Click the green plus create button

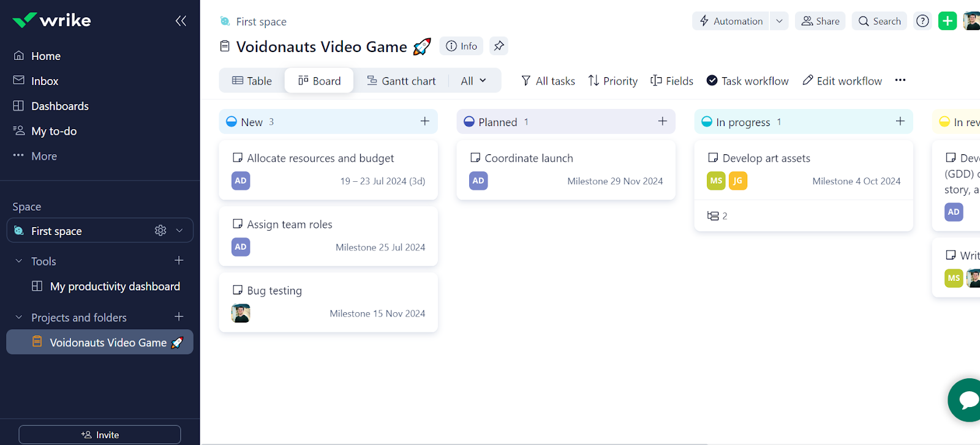tap(947, 21)
